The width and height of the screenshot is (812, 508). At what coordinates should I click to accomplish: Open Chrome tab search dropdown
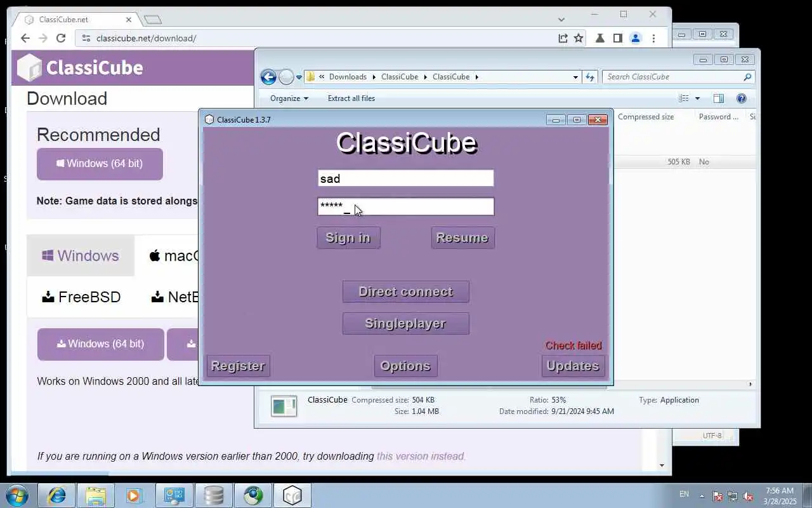click(x=561, y=20)
